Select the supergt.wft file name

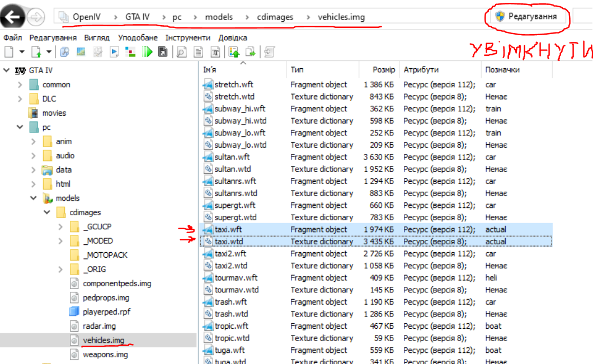[235, 205]
